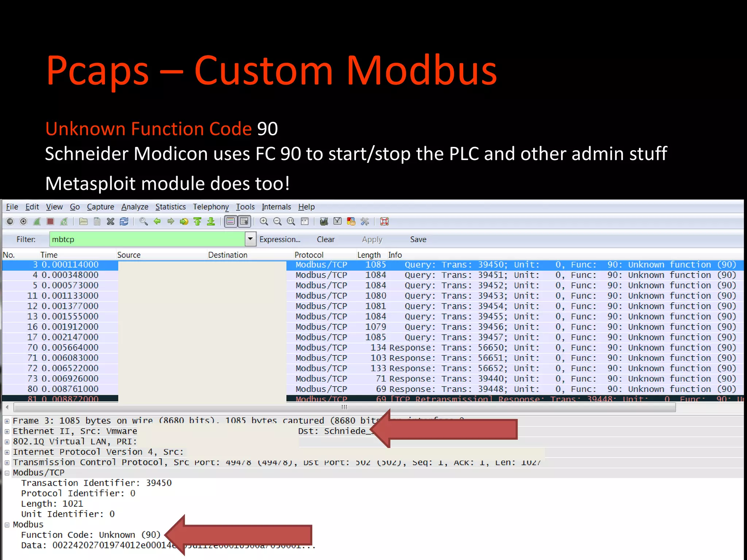Expand the Frame 3 tree node

[x=7, y=421]
